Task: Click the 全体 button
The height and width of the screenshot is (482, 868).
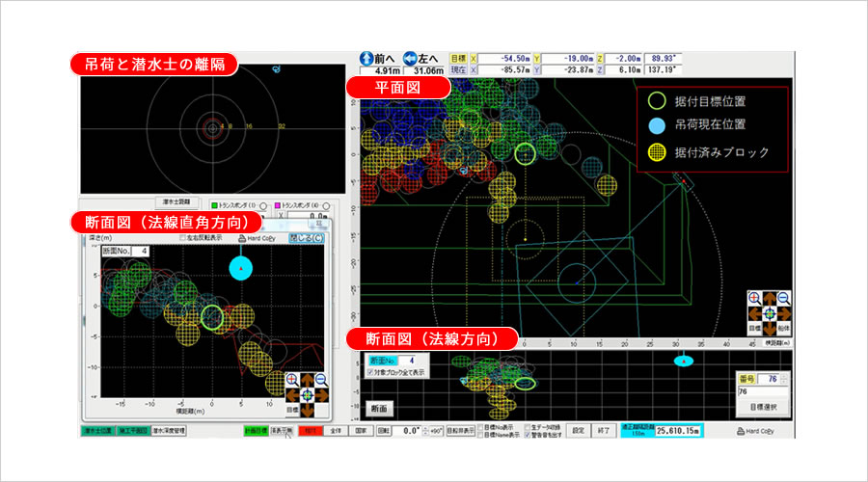Action: pos(336,431)
